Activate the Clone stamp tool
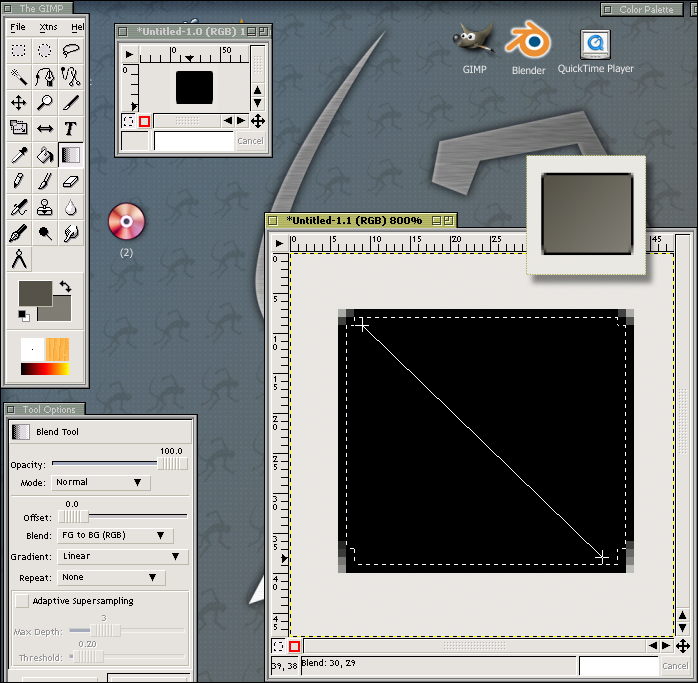This screenshot has height=683, width=698. [44, 207]
